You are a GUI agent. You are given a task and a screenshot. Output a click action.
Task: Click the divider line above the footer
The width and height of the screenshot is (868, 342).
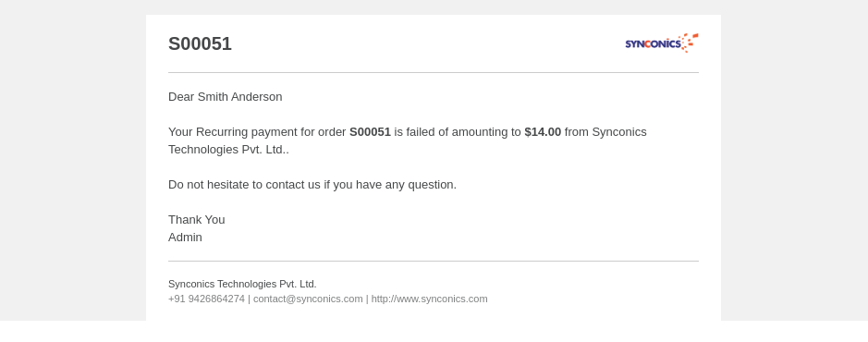tap(434, 262)
